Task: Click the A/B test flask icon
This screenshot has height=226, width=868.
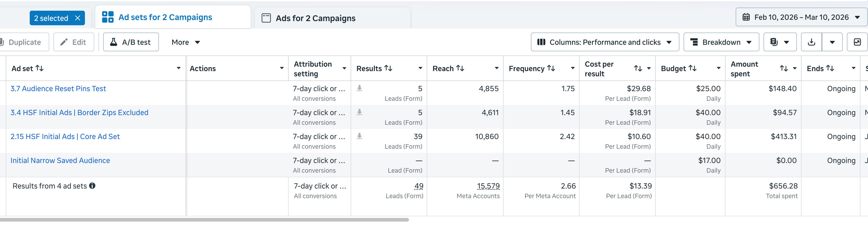Action: coord(114,42)
